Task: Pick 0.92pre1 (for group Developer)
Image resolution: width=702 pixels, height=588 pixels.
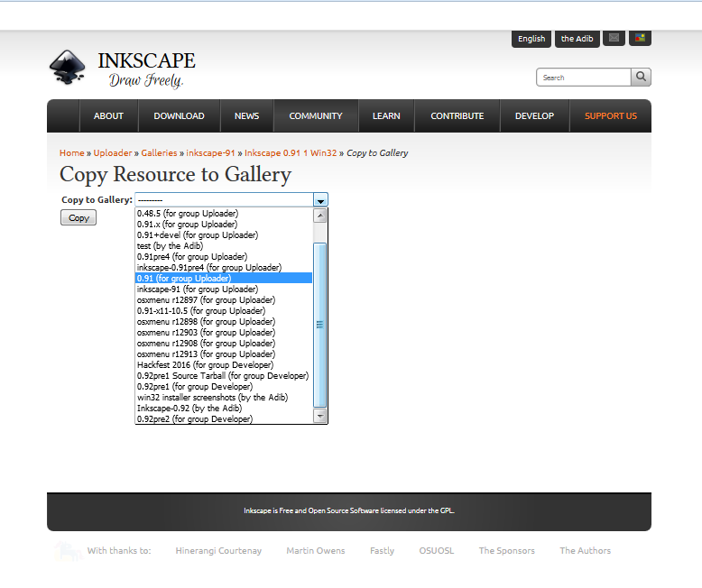Action: [x=224, y=387]
